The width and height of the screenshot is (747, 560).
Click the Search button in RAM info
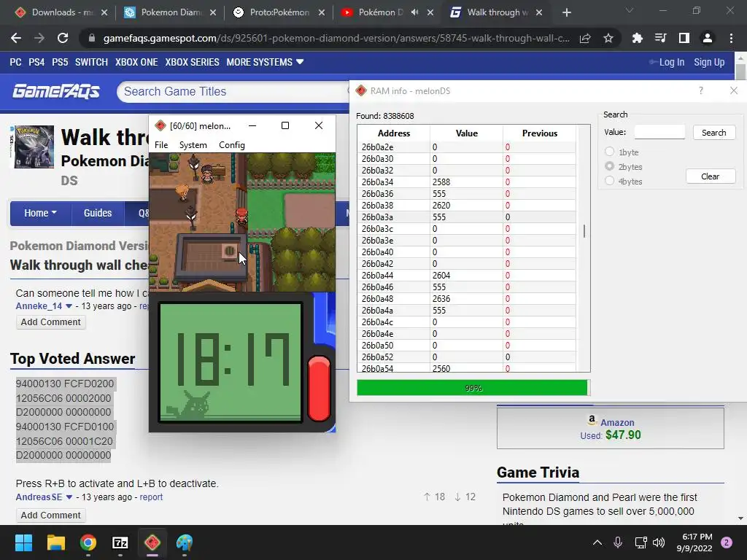point(713,133)
